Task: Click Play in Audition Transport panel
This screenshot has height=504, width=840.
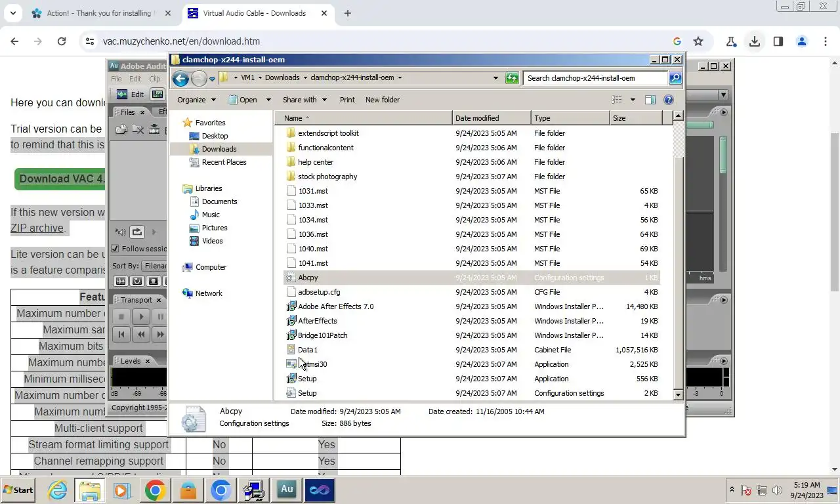Action: pos(140,317)
